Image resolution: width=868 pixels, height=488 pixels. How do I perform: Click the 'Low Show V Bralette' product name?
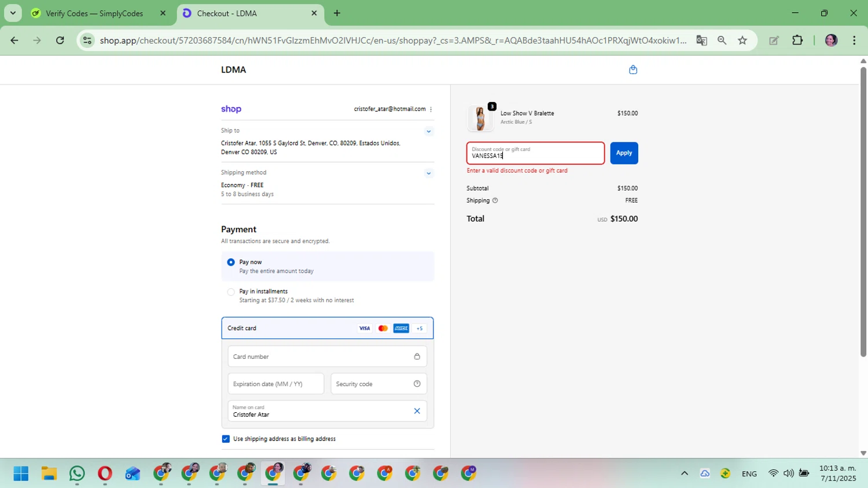(527, 113)
